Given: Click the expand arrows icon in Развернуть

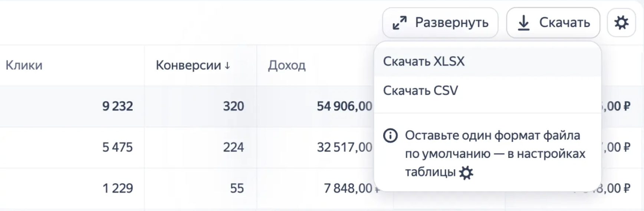Looking at the screenshot, I should pos(400,23).
